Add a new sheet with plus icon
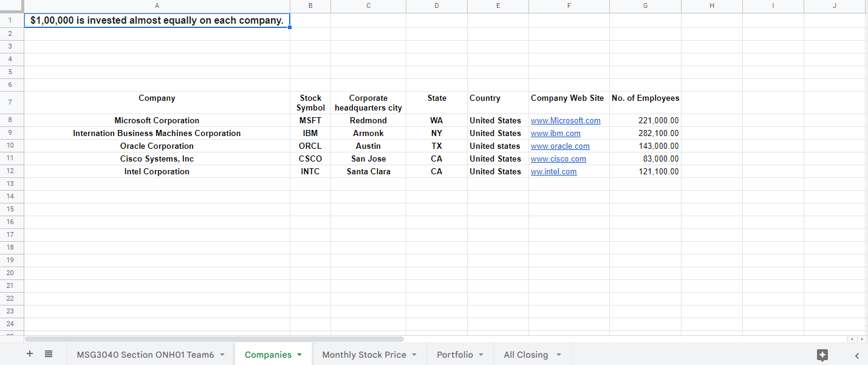Image resolution: width=868 pixels, height=365 pixels. 30,354
